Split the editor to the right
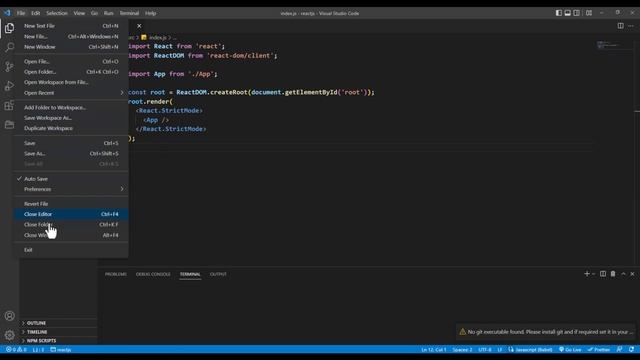 620,26
